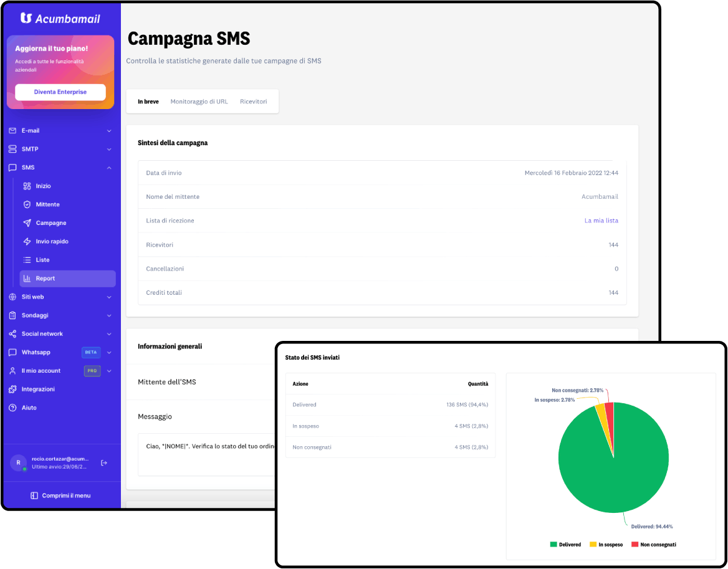Switch to the Ricevitori tab
The height and width of the screenshot is (569, 728).
[x=254, y=102]
